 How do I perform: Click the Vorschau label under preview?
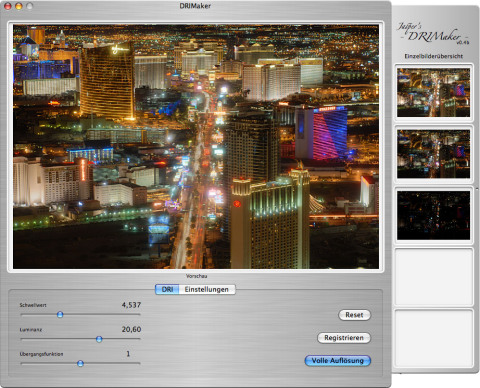click(197, 276)
